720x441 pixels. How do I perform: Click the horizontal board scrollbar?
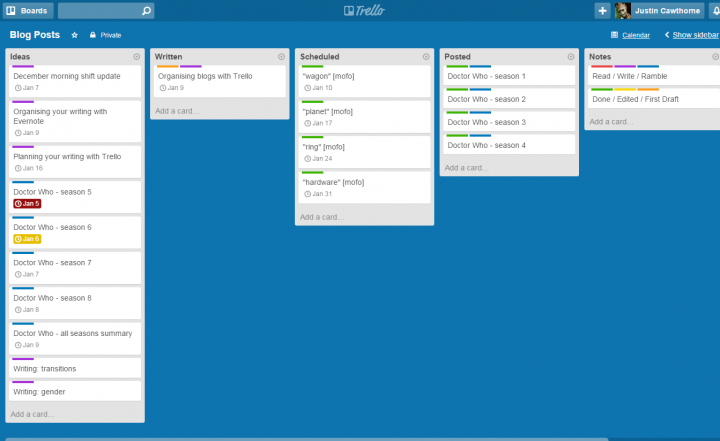click(x=307, y=439)
